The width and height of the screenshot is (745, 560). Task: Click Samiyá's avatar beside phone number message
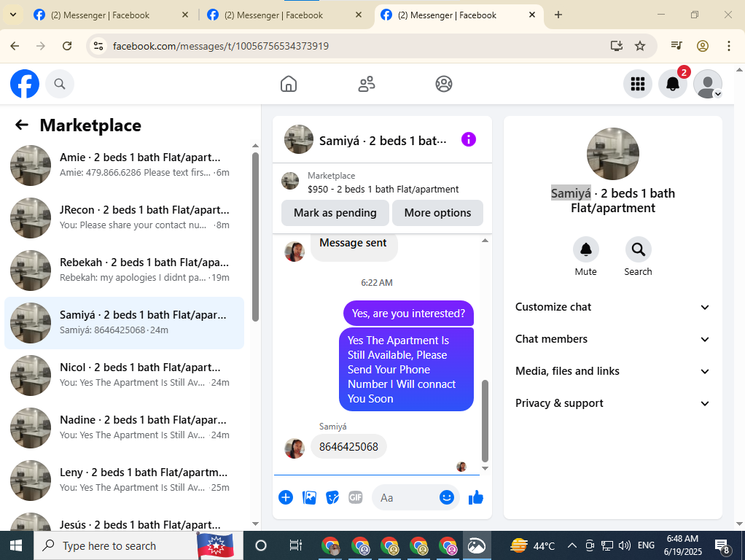294,448
